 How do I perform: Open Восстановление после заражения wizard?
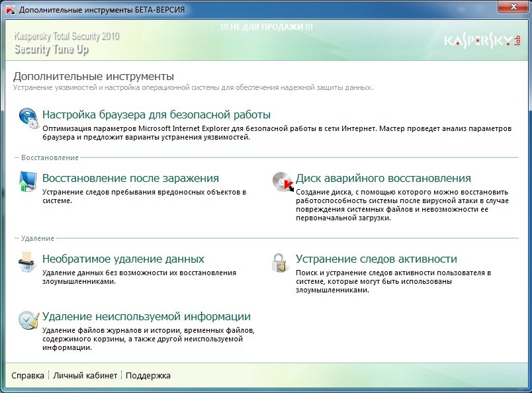coord(130,178)
